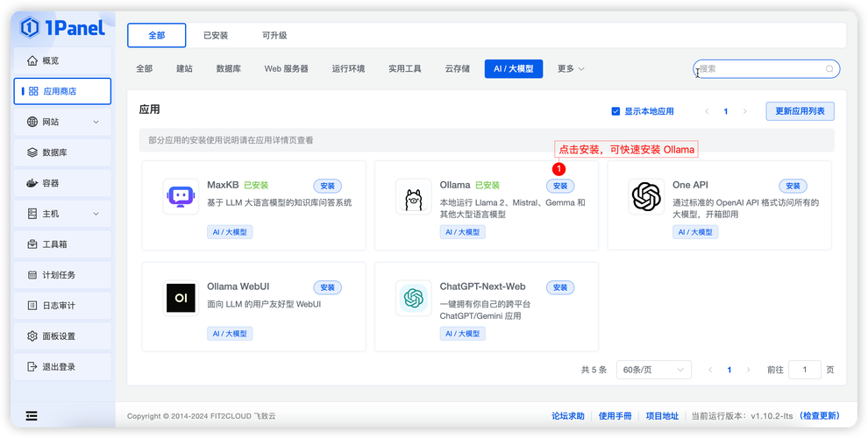The width and height of the screenshot is (868, 438).
Task: Select the 实用工具 category filter
Action: pyautogui.click(x=405, y=68)
